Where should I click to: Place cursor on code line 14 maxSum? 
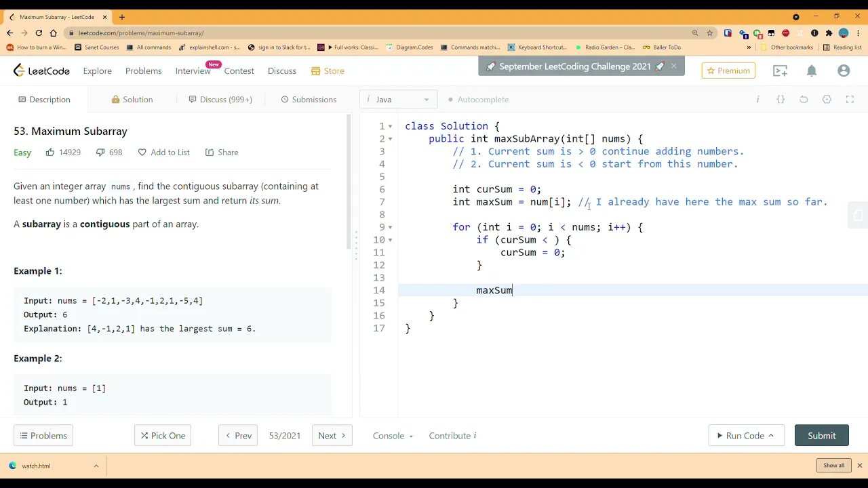tap(494, 290)
